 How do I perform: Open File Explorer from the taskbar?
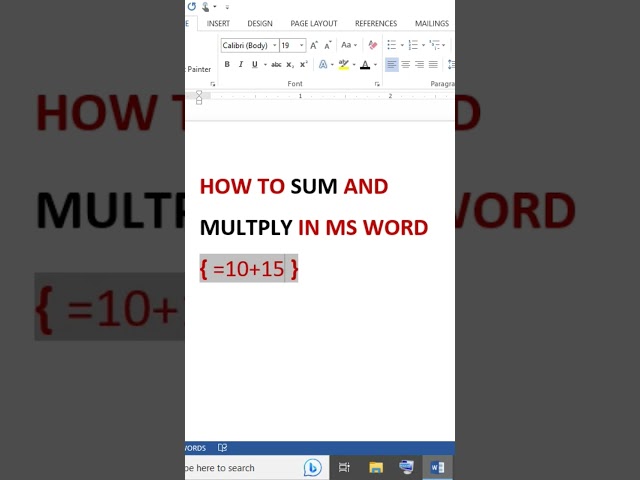376,467
